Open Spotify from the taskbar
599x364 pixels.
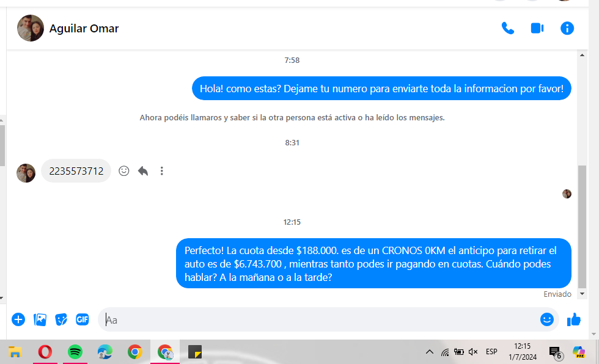(x=75, y=352)
